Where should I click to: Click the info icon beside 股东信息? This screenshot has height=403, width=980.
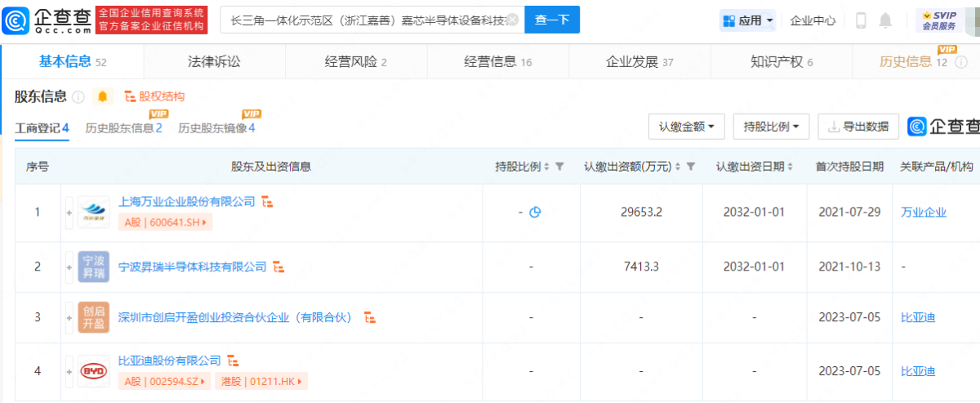pyautogui.click(x=78, y=96)
